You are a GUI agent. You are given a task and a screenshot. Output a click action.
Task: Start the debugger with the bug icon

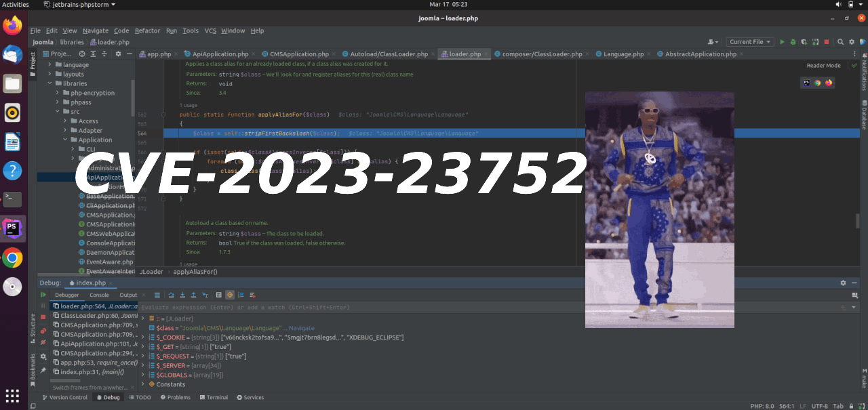coord(793,41)
